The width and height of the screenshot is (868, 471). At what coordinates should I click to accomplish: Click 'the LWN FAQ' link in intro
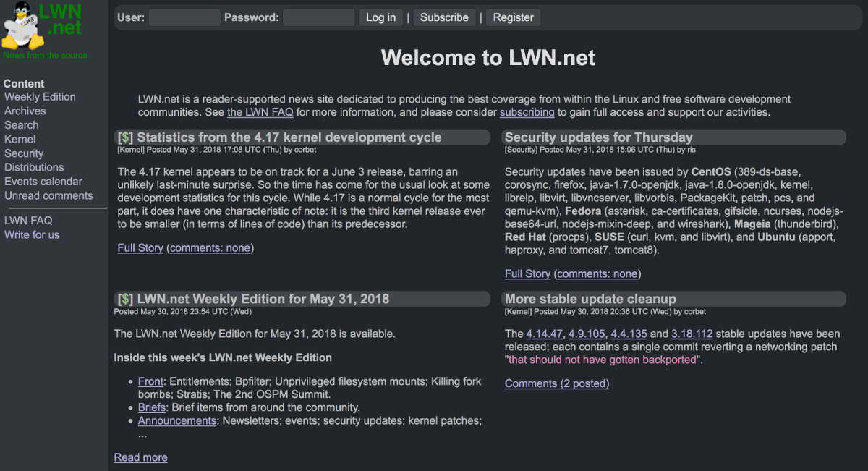(260, 112)
